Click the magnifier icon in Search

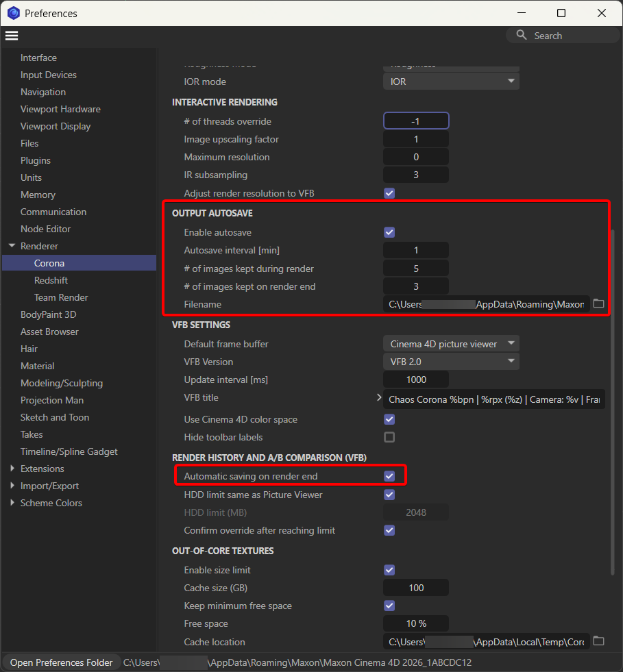coord(521,35)
